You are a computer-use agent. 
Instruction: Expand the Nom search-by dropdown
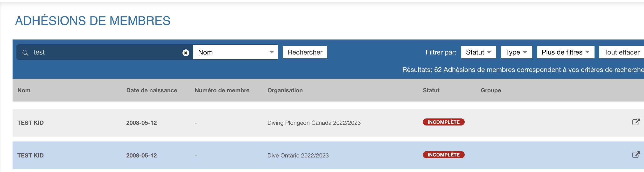tap(236, 52)
